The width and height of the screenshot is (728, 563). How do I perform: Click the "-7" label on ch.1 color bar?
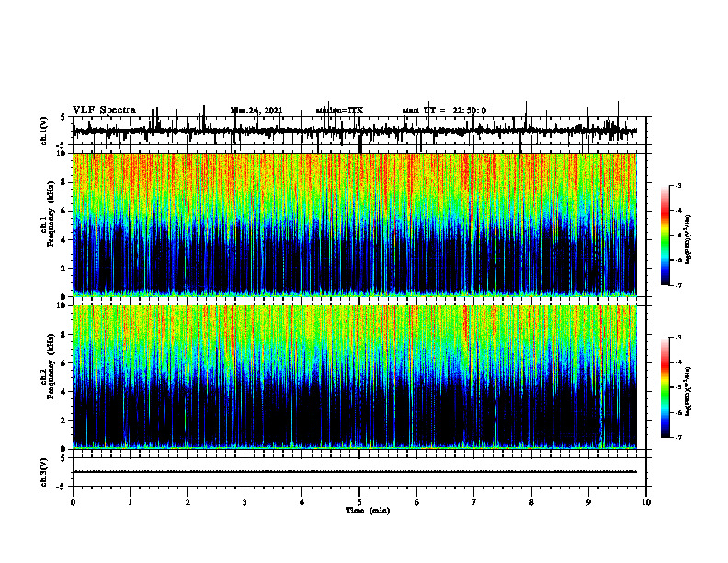pyautogui.click(x=677, y=285)
